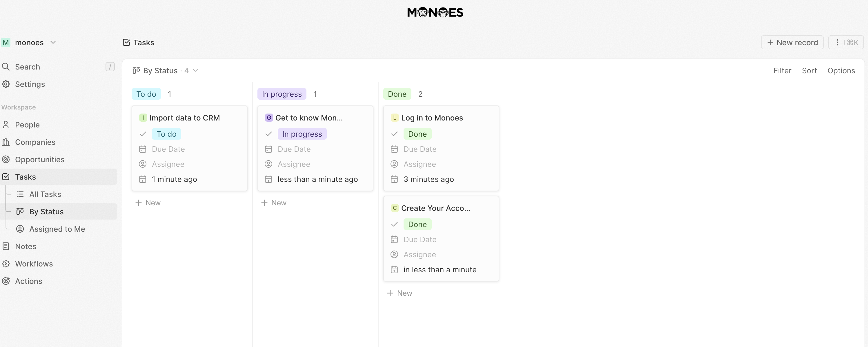Viewport: 868px width, 347px height.
Task: Open the Options menu
Action: point(841,71)
